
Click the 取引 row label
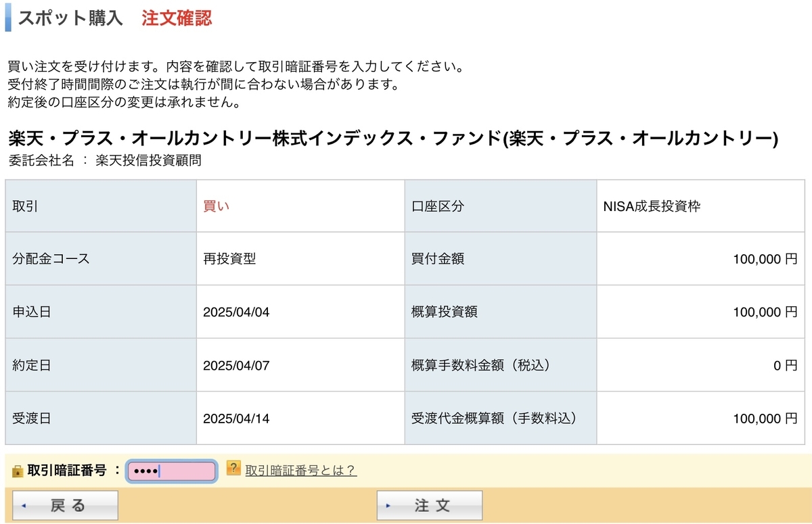point(101,206)
